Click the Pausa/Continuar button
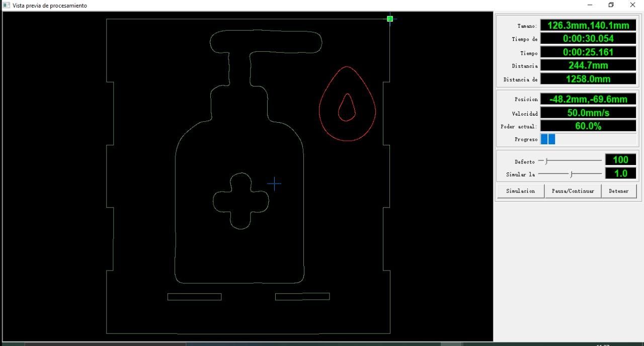 tap(573, 191)
